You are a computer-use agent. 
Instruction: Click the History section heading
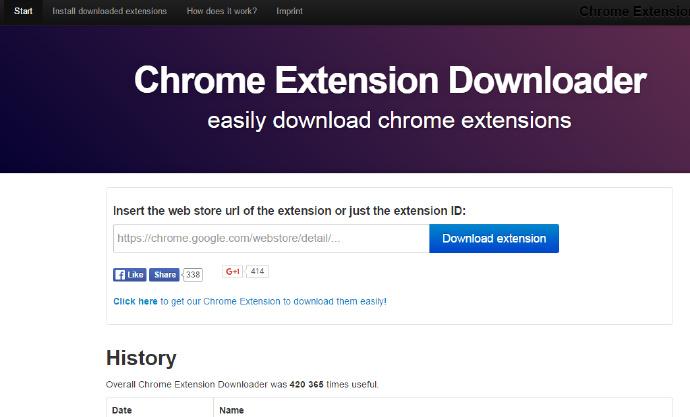pyautogui.click(x=141, y=358)
